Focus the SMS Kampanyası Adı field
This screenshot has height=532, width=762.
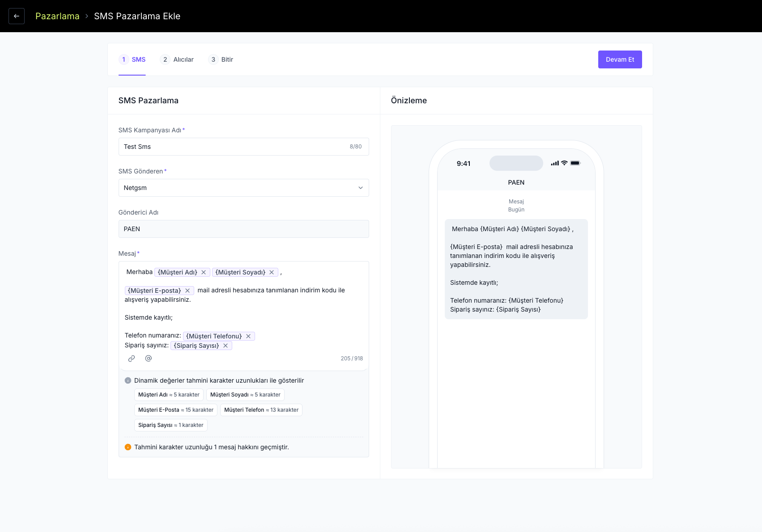(244, 147)
